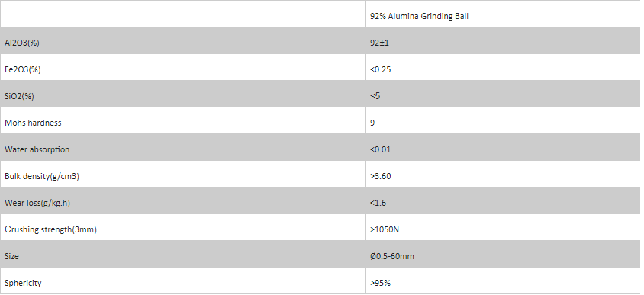Select the Wear loss(g/kg.h) label
The height and width of the screenshot is (295, 644).
(37, 203)
